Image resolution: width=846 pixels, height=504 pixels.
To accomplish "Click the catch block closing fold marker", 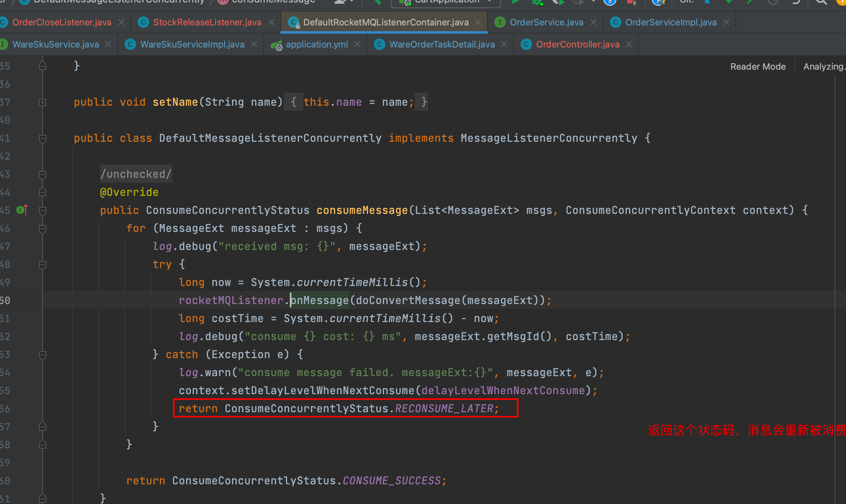I will coord(43,427).
